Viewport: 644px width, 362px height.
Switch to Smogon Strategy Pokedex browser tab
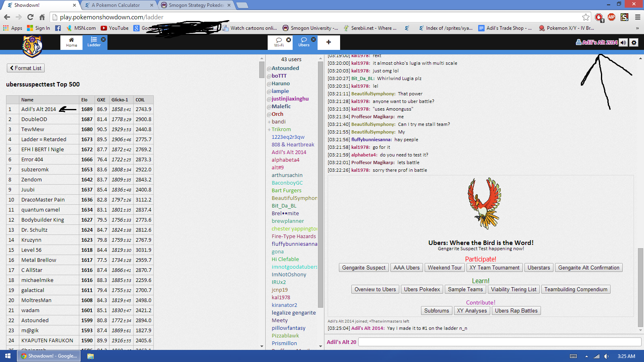coord(196,5)
